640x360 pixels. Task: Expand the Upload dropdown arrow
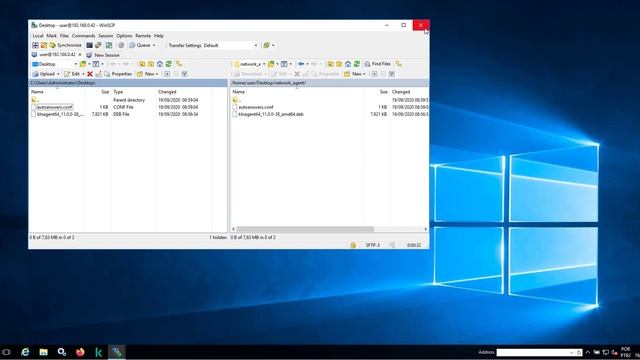click(x=58, y=74)
